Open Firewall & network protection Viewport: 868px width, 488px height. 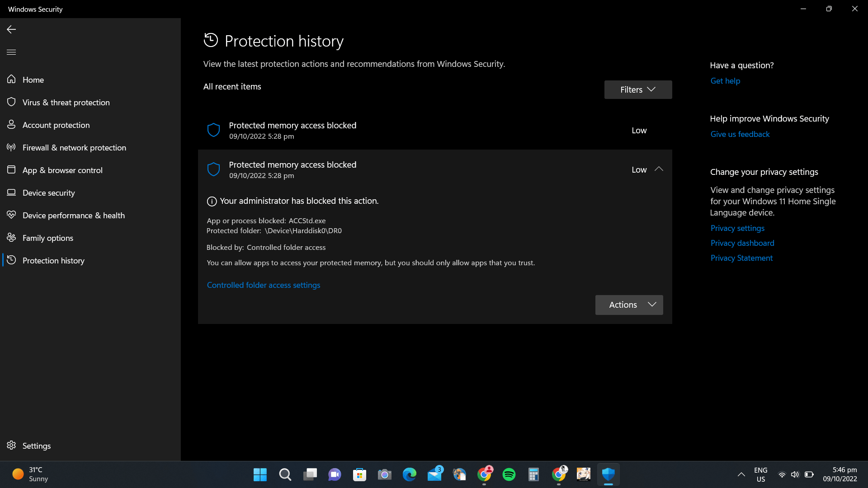74,147
